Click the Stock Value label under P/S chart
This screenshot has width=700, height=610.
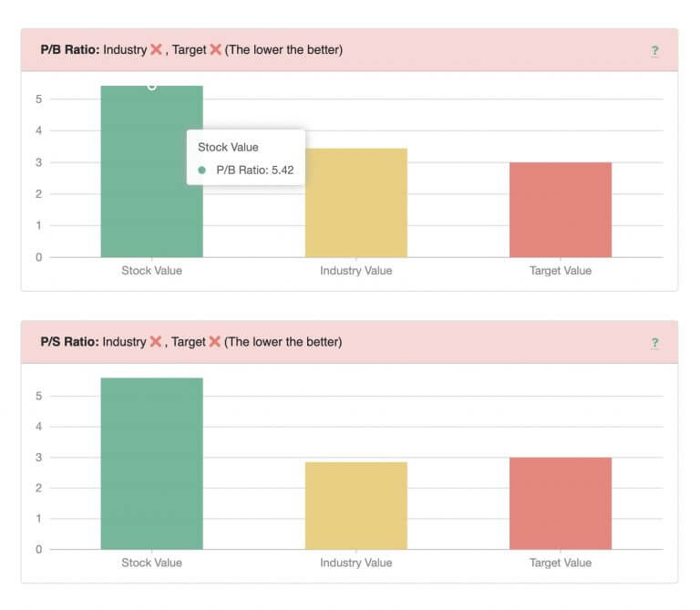click(x=152, y=563)
